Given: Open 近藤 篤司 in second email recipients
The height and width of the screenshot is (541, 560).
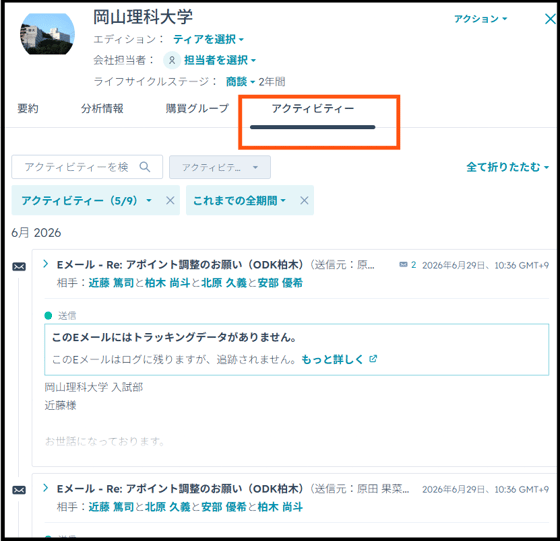Looking at the screenshot, I should coord(111,507).
